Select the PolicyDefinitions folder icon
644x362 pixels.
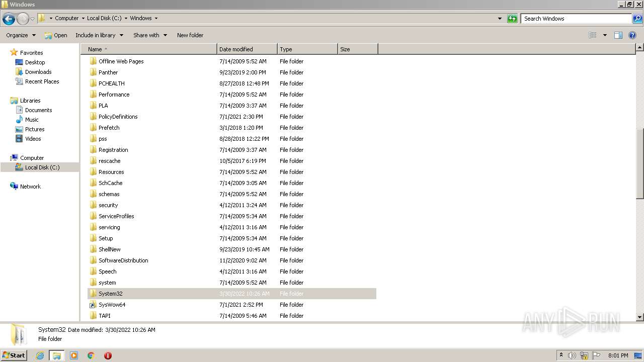(93, 117)
